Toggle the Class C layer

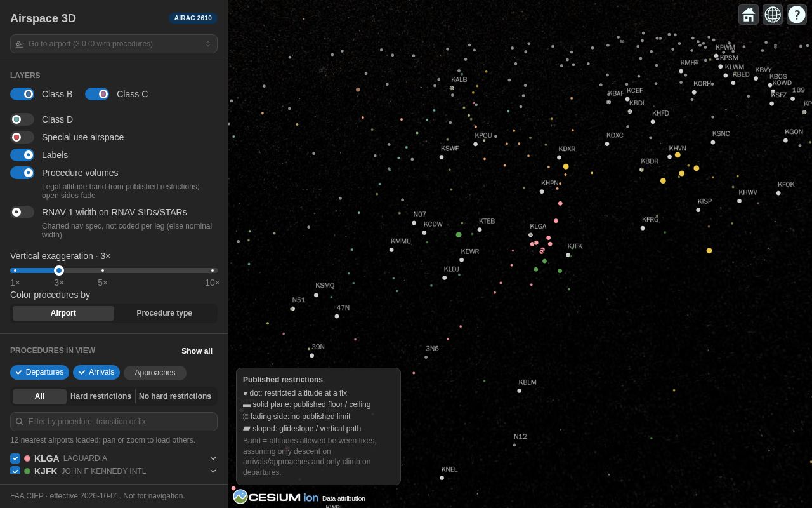click(97, 94)
